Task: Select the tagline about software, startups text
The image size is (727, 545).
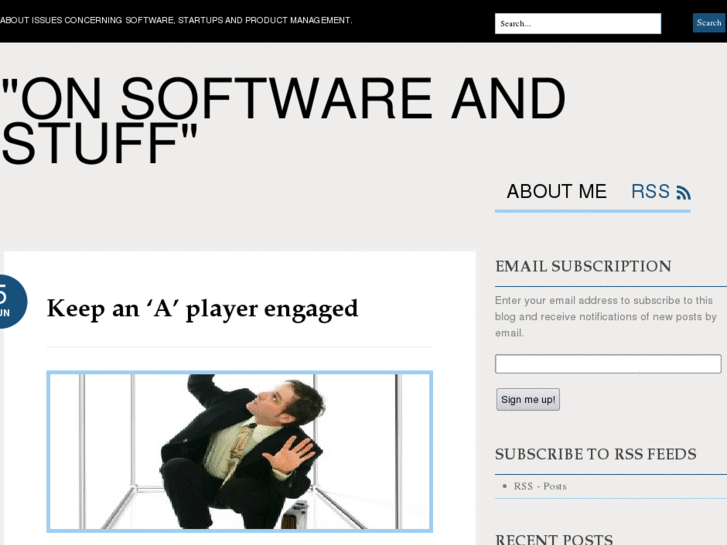Action: click(176, 20)
